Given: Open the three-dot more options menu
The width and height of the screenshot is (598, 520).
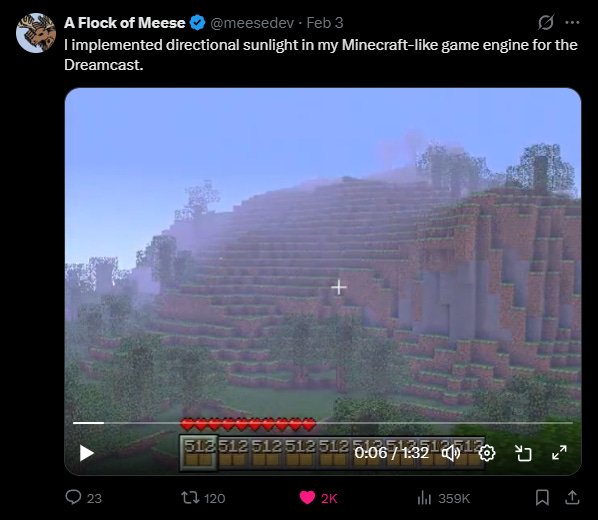Looking at the screenshot, I should tap(572, 23).
